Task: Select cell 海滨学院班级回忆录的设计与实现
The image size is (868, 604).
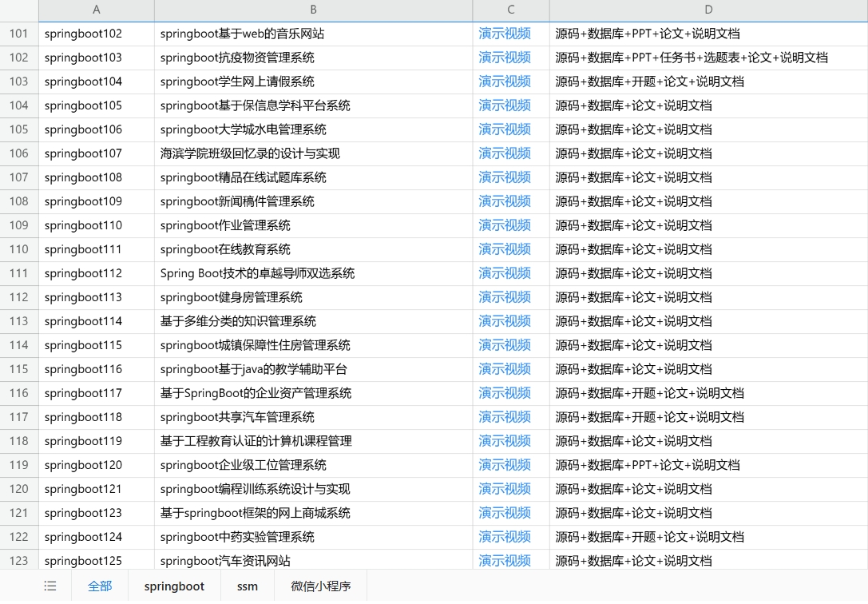Action: coord(313,153)
